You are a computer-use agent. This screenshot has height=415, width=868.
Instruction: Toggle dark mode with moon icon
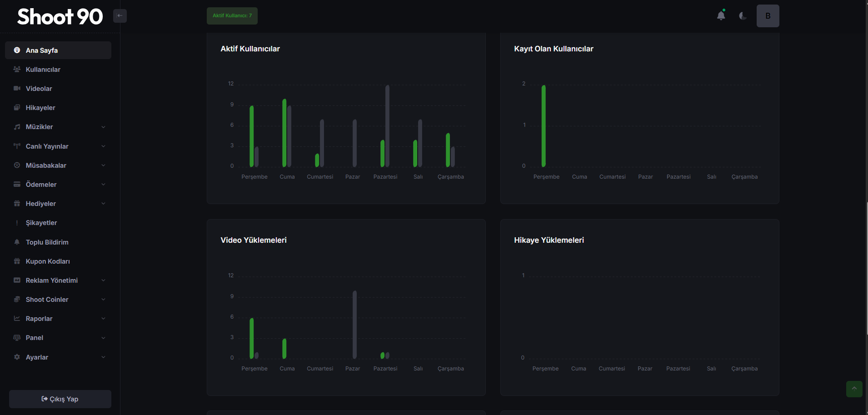pyautogui.click(x=743, y=16)
